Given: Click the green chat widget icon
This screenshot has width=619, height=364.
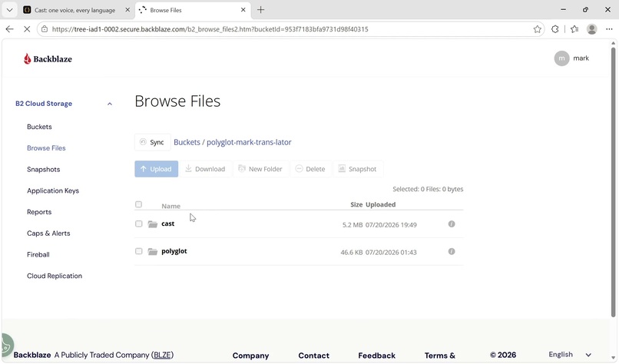Looking at the screenshot, I should [6, 345].
